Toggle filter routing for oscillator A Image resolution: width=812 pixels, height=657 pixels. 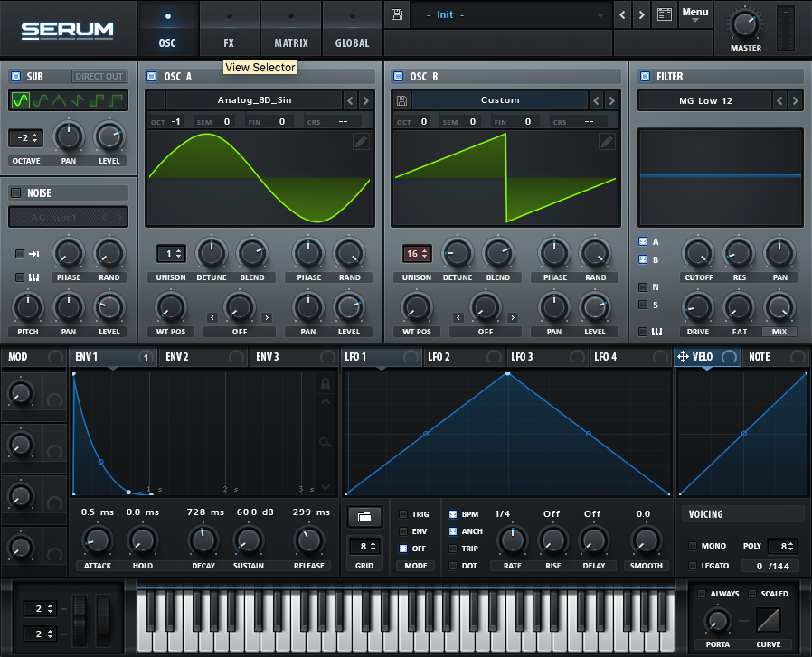tap(643, 241)
